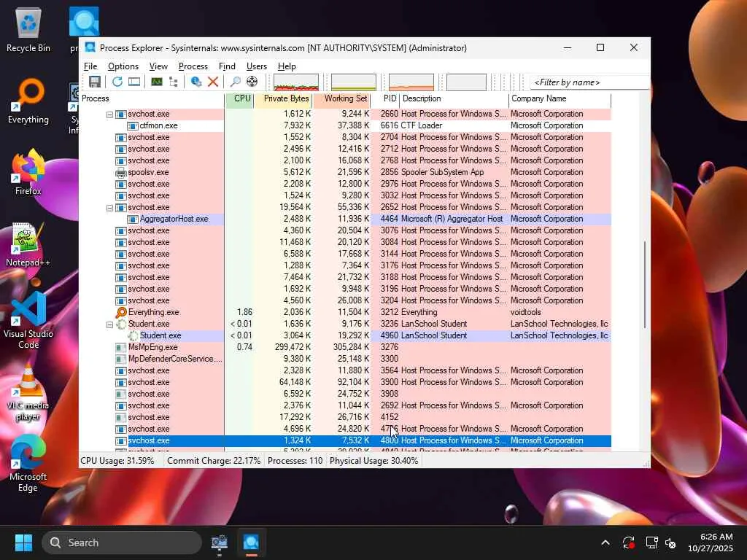Select the Notepad++ desktop shortcut
747x560 pixels.
tap(28, 244)
